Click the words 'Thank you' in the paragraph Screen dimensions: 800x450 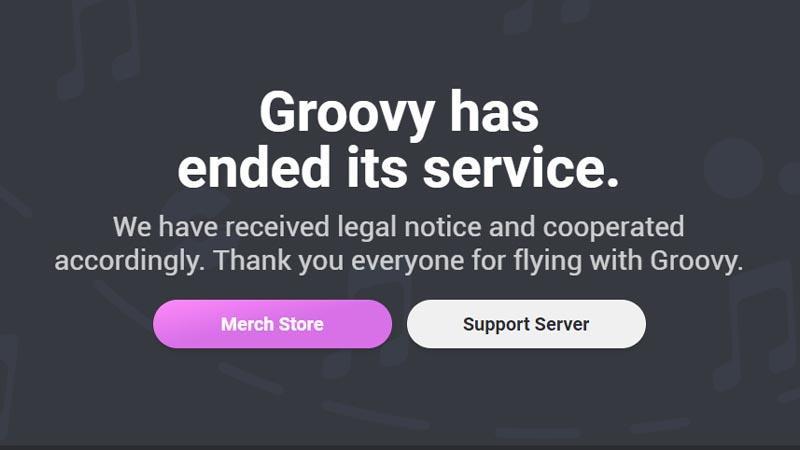tap(278, 261)
